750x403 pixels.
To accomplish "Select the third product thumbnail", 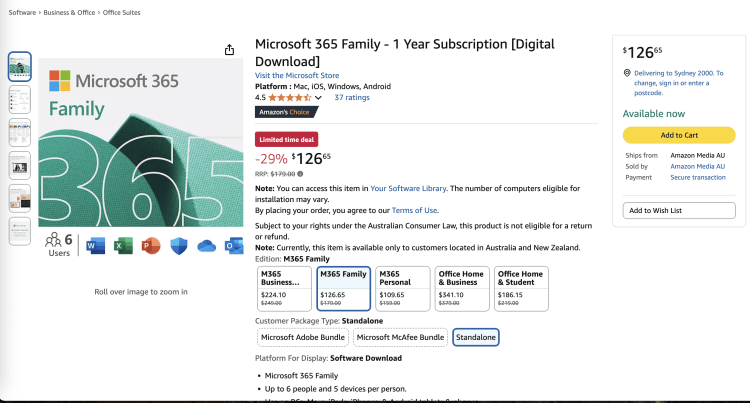I will (20, 132).
